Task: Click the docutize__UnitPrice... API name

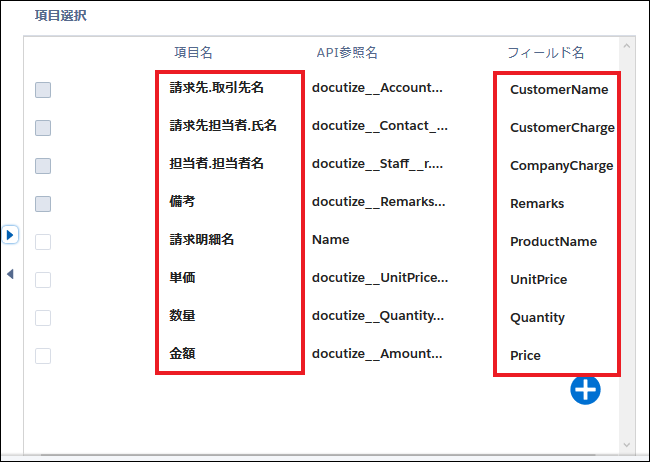Action: pyautogui.click(x=380, y=277)
